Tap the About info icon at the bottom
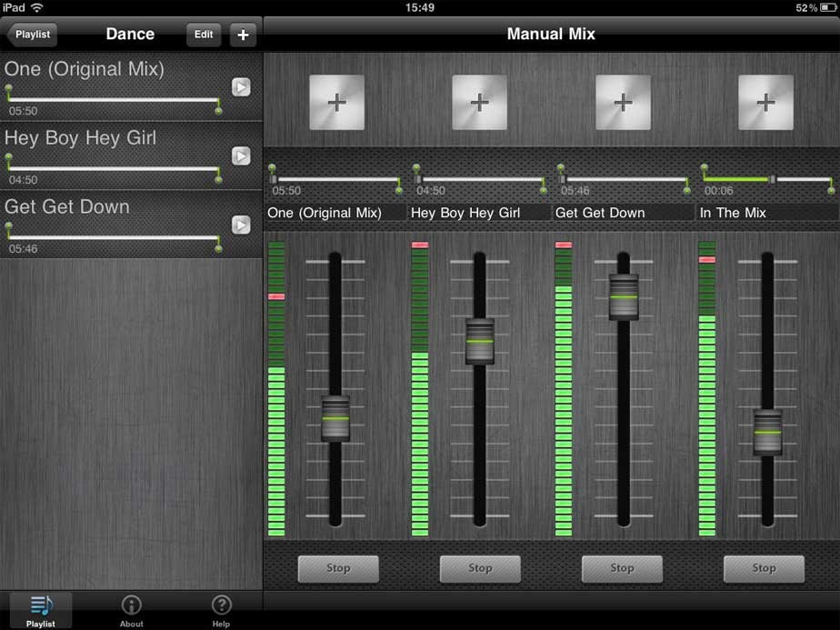This screenshot has height=630, width=840. point(131,609)
